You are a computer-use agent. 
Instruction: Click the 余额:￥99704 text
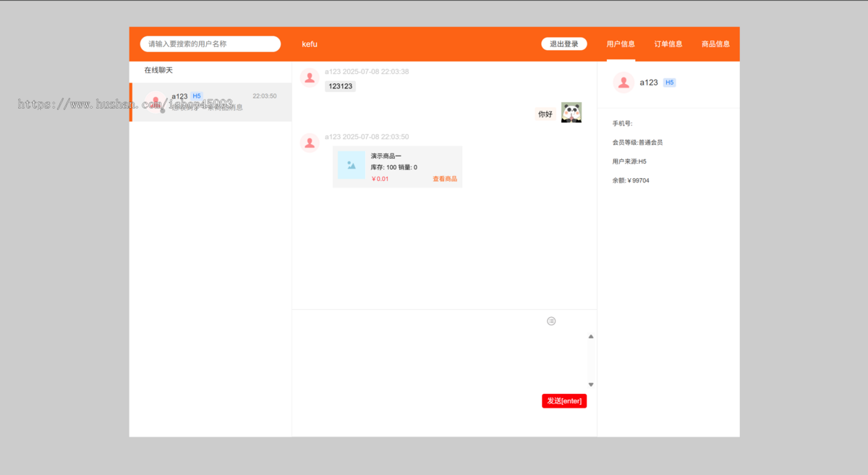click(631, 180)
